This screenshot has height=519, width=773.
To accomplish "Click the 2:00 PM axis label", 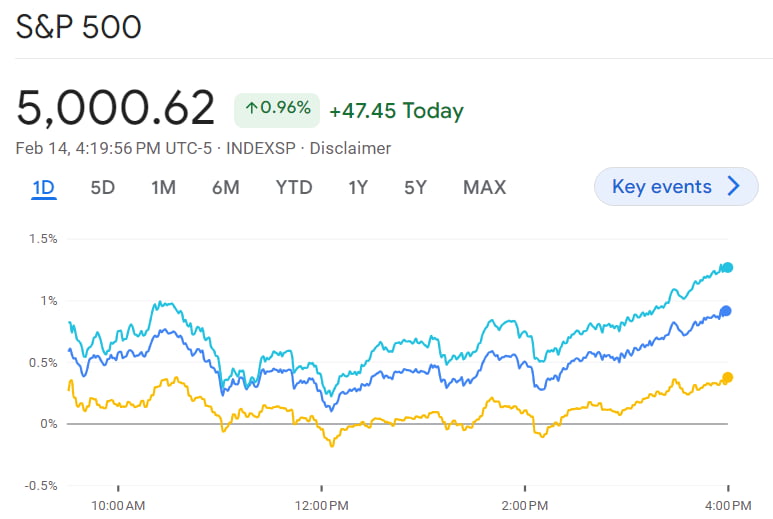I will coord(525,506).
